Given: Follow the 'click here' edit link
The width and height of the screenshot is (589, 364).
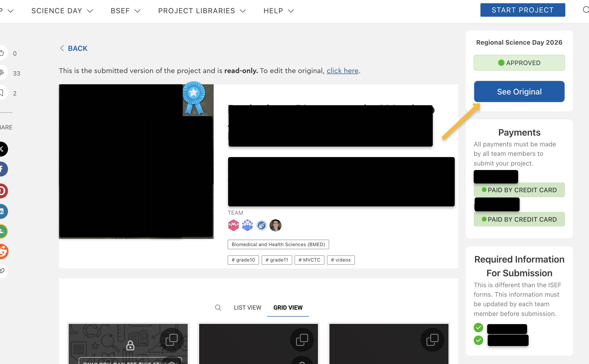Looking at the screenshot, I should 342,71.
